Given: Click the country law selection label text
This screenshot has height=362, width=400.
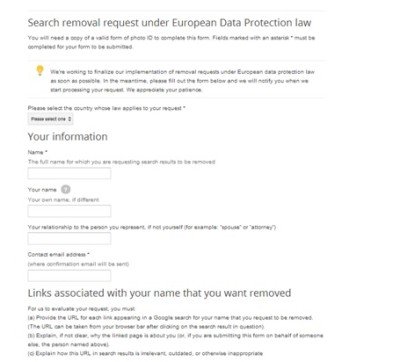Looking at the screenshot, I should point(107,108).
